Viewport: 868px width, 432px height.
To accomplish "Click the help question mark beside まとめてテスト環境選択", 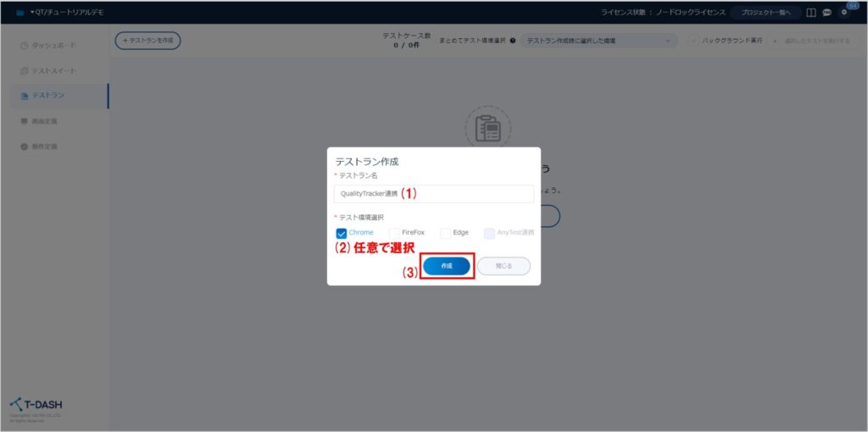I will pyautogui.click(x=513, y=41).
